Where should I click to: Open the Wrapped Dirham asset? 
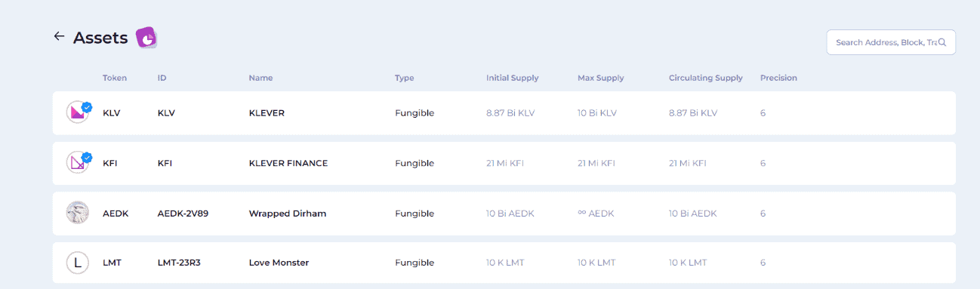pos(288,214)
